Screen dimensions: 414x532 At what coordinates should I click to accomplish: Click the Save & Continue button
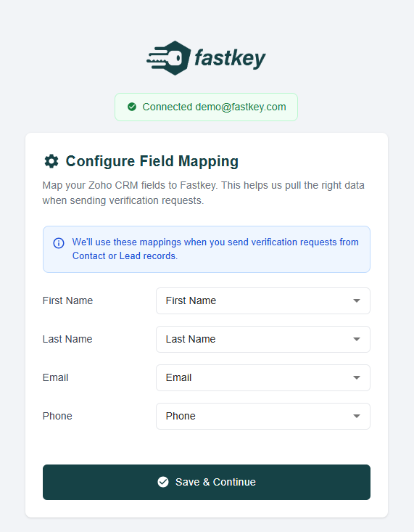pyautogui.click(x=207, y=482)
